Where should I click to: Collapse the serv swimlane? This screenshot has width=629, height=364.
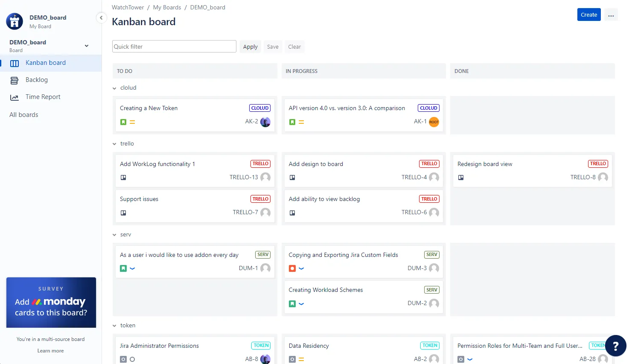(x=114, y=235)
